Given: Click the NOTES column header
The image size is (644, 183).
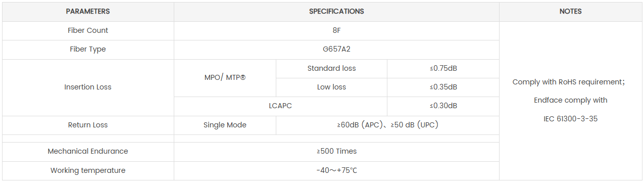Looking at the screenshot, I should (570, 12).
